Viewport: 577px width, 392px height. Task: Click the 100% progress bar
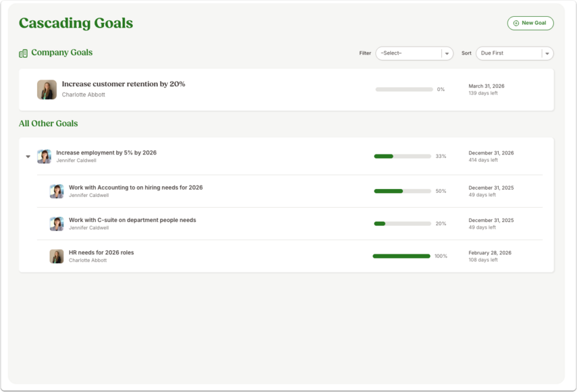[402, 256]
